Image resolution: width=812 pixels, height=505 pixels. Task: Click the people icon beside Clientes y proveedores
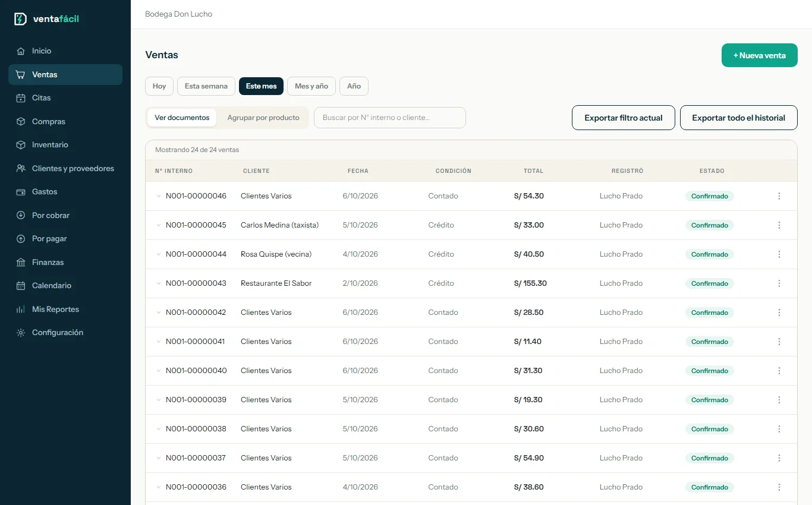[x=21, y=169]
